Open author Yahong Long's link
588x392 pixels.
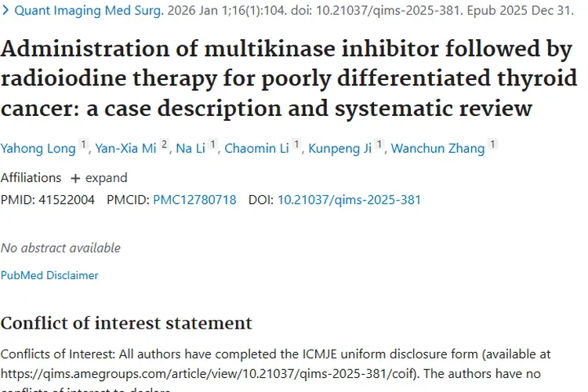tap(38, 148)
